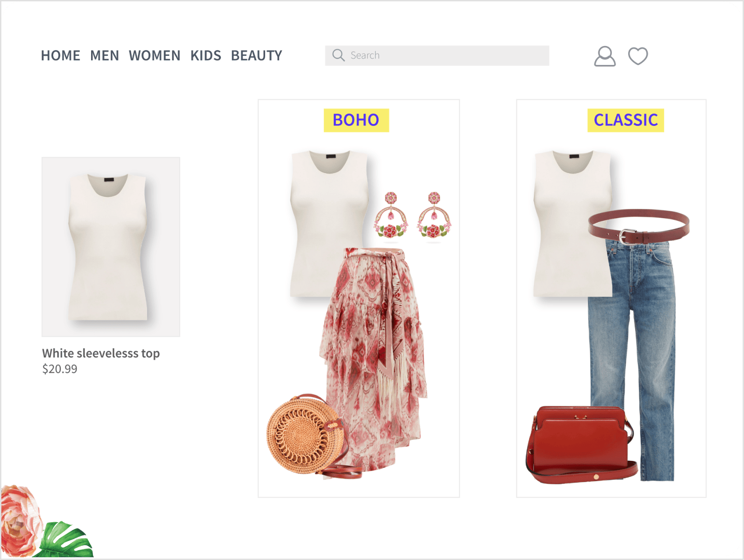This screenshot has width=744, height=560.
Task: Select the CLASSIC style label
Action: click(x=625, y=120)
